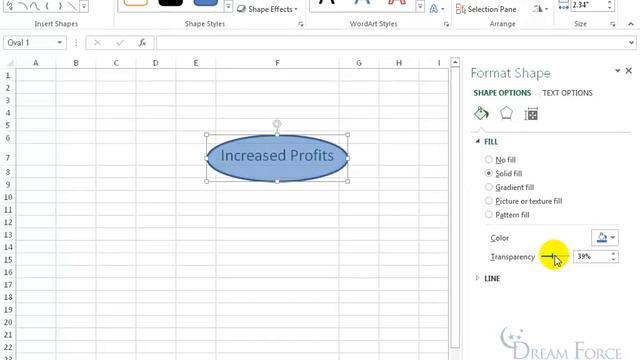The height and width of the screenshot is (360, 640).
Task: Open the Format Shape pane options arrow
Action: point(617,71)
